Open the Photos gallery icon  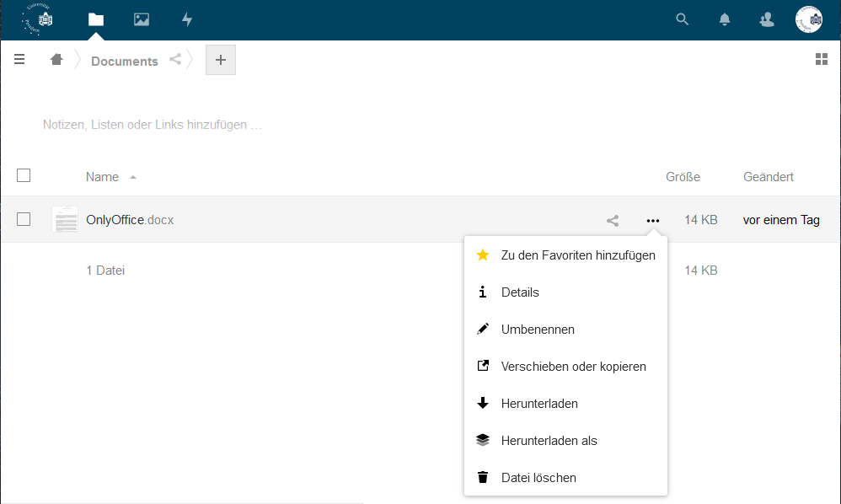pos(142,19)
